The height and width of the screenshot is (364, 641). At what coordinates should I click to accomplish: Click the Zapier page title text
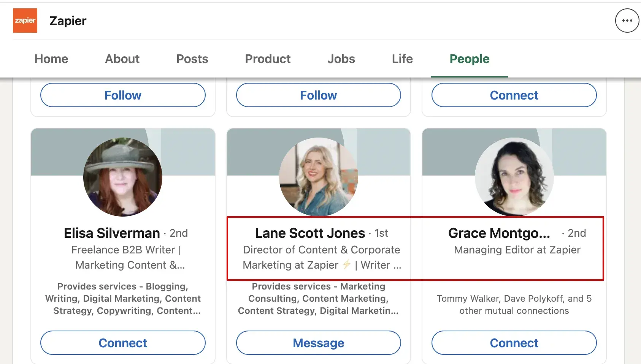(x=68, y=21)
